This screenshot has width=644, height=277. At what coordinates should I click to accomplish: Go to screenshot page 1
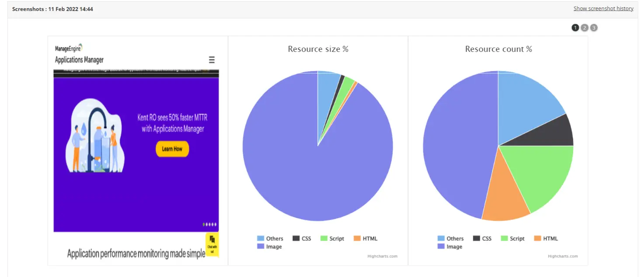575,28
